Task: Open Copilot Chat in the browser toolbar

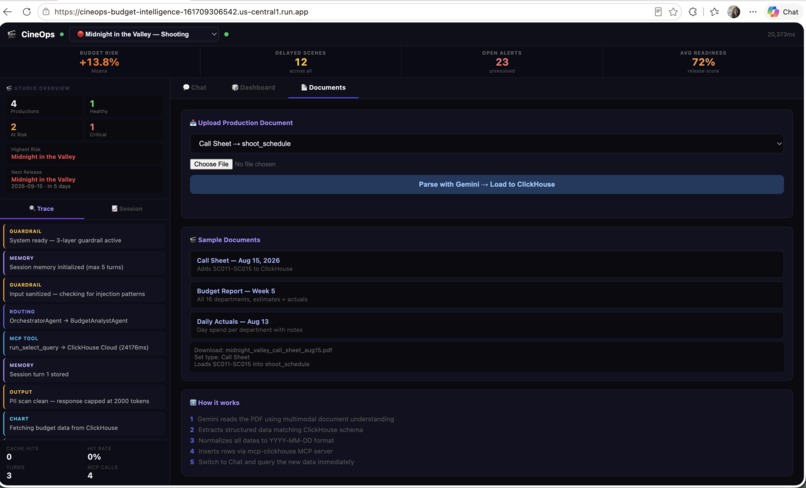Action: 783,11
